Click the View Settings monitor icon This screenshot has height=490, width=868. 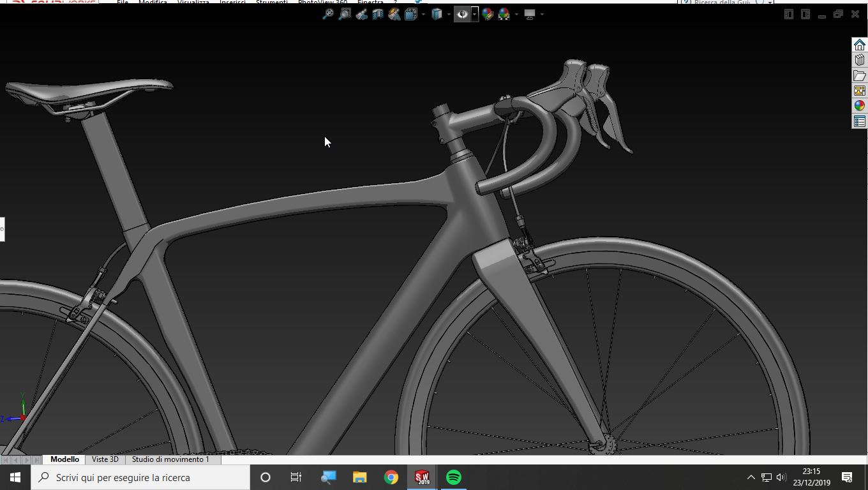530,14
